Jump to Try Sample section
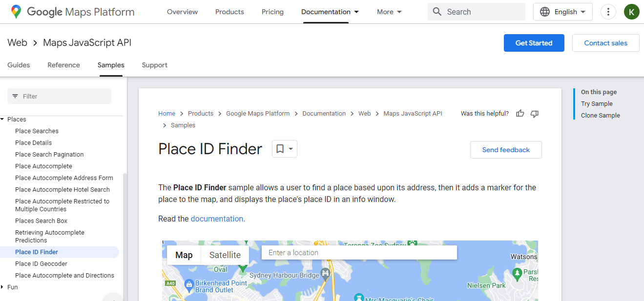Viewport: 644px width, 301px height. click(x=597, y=104)
